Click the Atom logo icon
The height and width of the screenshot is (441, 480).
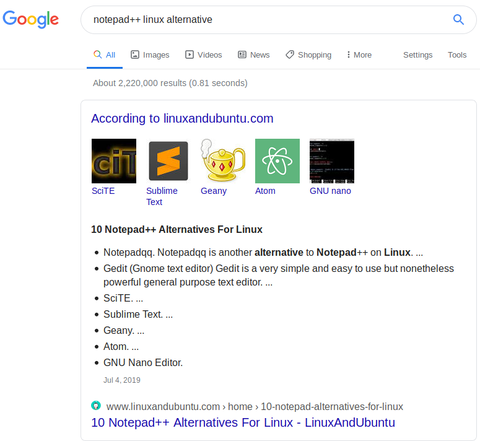point(277,161)
